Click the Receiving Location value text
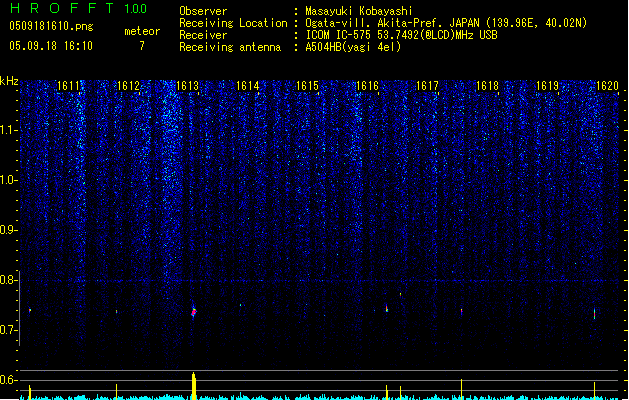Image resolution: width=629 pixels, height=400 pixels. pyautogui.click(x=446, y=23)
